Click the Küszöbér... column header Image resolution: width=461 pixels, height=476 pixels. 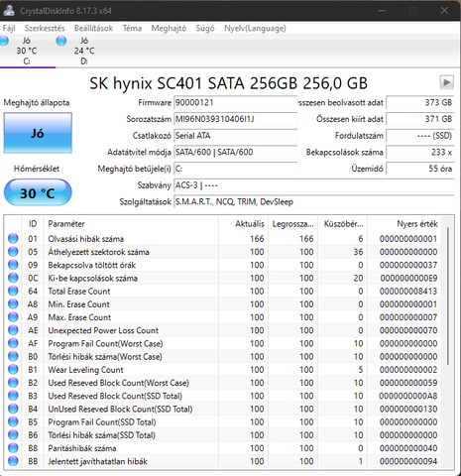pos(343,224)
